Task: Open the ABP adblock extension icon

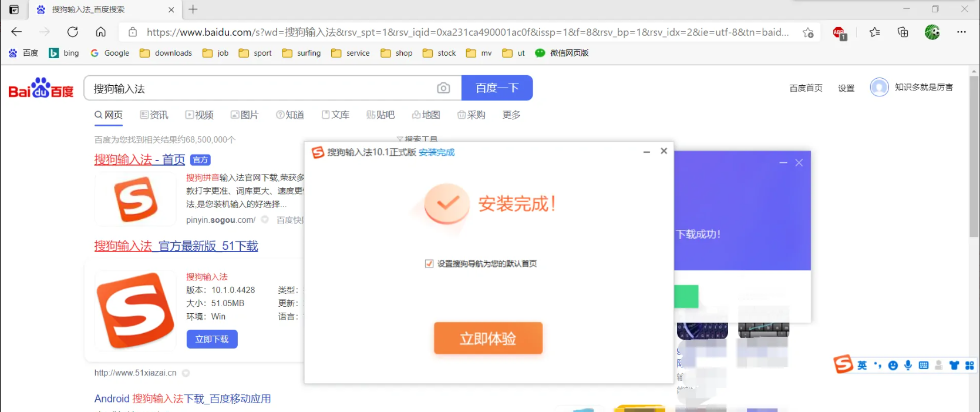Action: tap(840, 33)
